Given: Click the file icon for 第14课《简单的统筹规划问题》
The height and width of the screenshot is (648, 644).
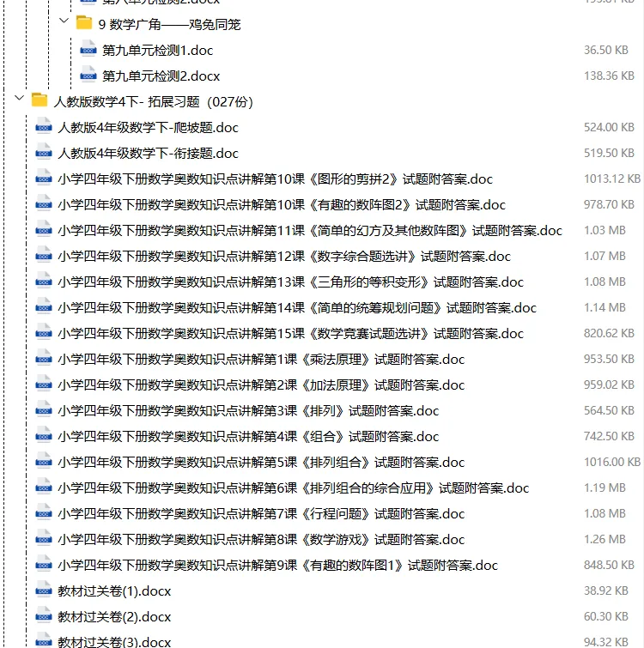Looking at the screenshot, I should (x=44, y=306).
